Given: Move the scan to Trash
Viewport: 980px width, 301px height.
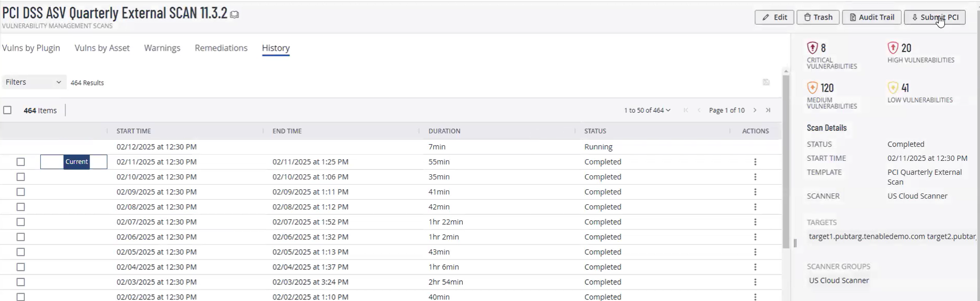Looking at the screenshot, I should pos(818,17).
